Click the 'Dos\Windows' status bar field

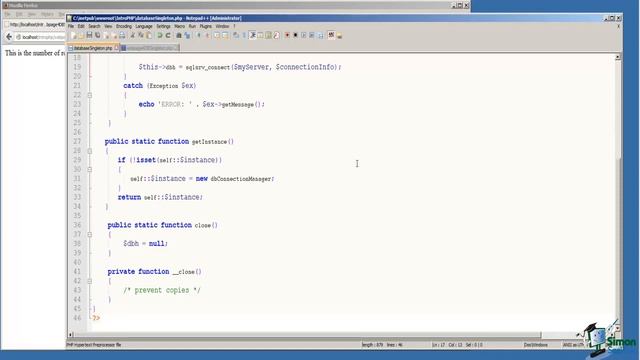click(x=536, y=345)
